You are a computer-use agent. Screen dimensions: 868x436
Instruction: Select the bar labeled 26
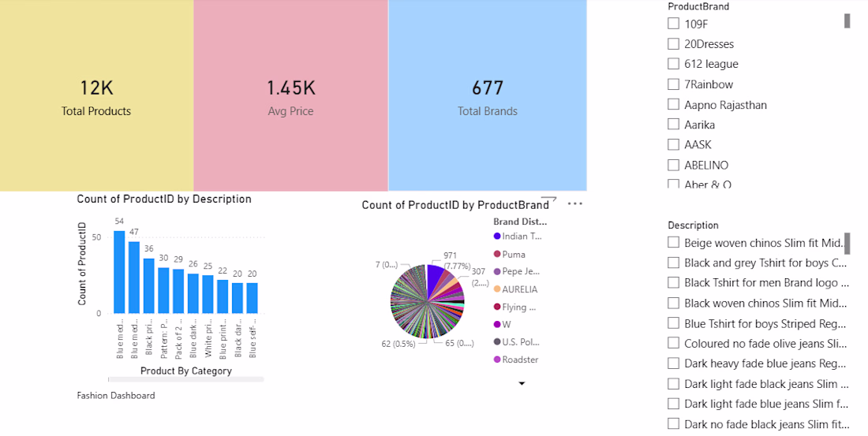pos(193,293)
